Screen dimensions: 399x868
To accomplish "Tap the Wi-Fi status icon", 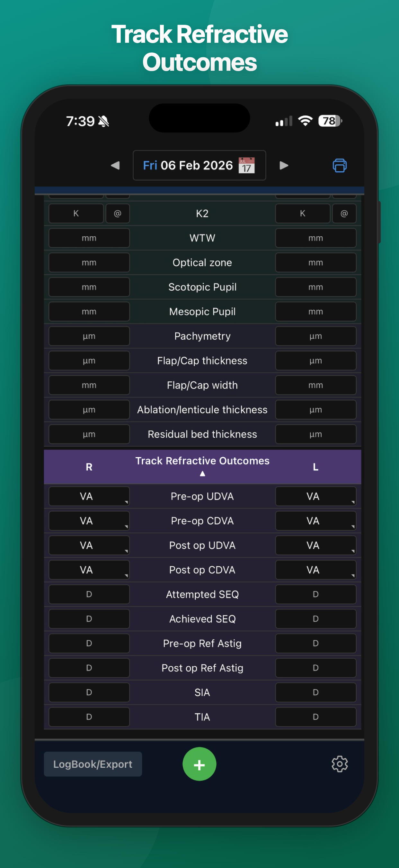I will coord(306,121).
